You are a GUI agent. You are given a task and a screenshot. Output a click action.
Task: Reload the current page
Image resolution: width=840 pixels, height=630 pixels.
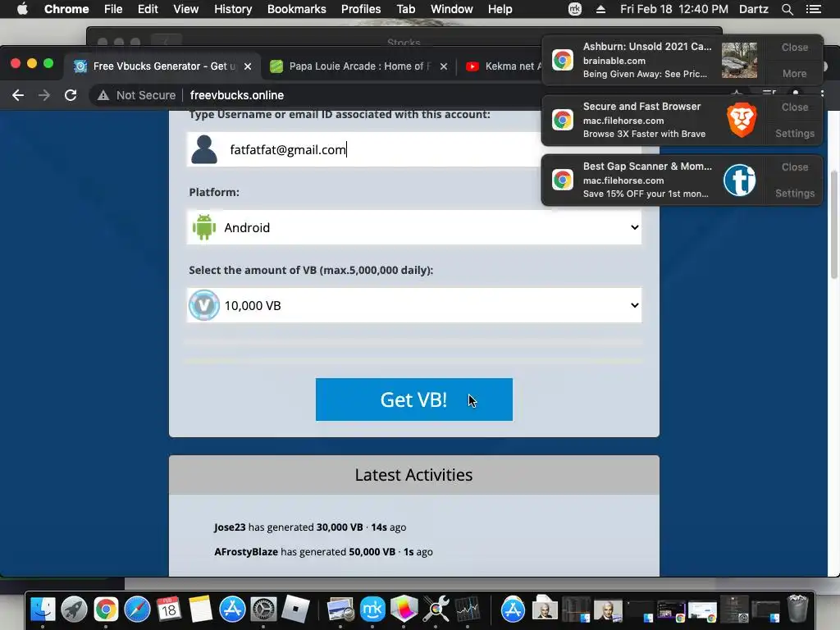click(x=71, y=95)
